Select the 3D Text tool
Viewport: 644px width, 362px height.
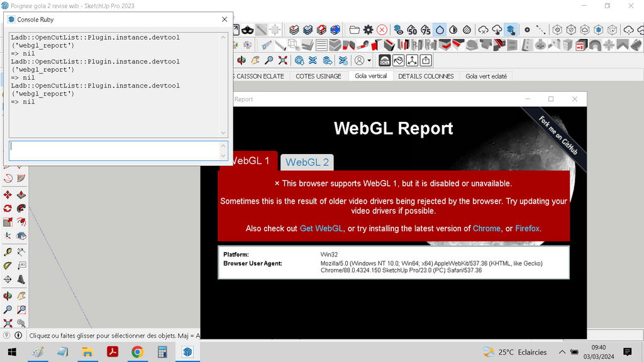[x=21, y=280]
